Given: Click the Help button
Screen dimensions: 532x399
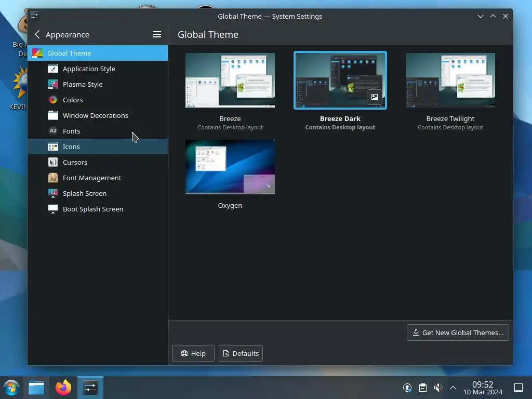Looking at the screenshot, I should point(193,353).
